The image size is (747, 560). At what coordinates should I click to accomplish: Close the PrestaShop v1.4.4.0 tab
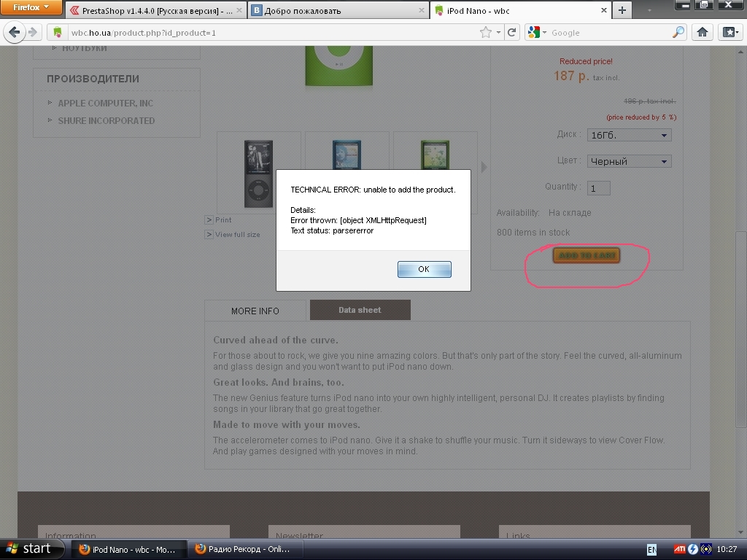[239, 10]
